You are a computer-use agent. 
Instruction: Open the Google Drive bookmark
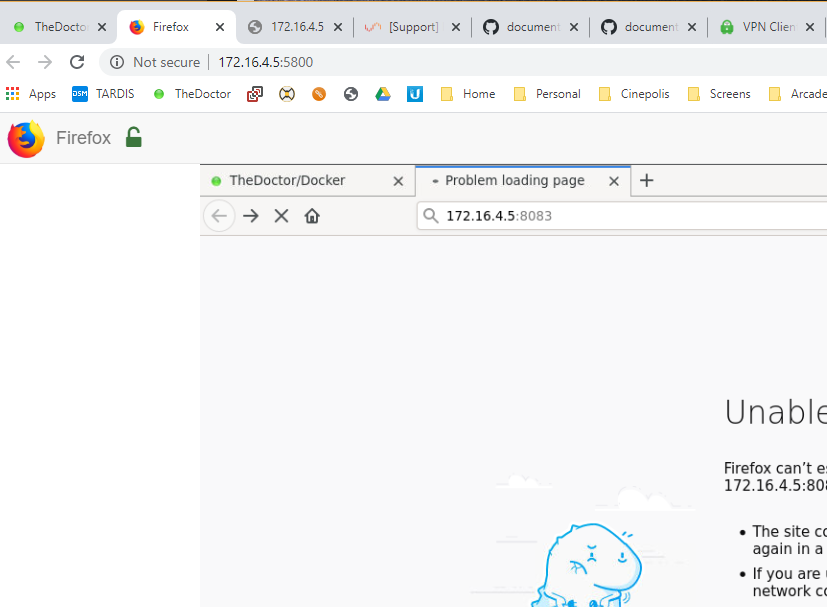[383, 94]
